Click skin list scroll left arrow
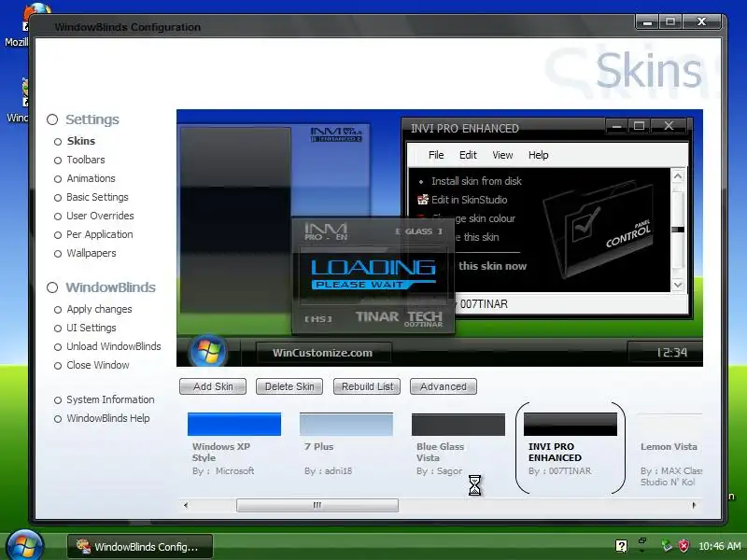This screenshot has width=747, height=560. coord(186,505)
